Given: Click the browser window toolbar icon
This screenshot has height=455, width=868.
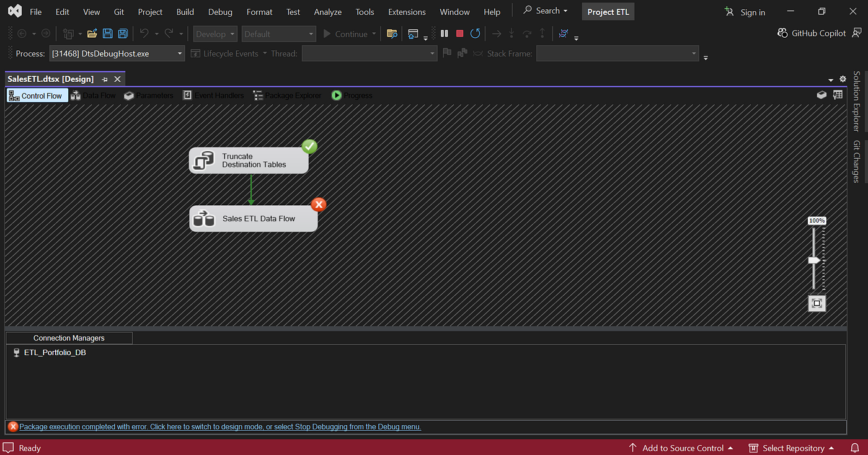Looking at the screenshot, I should pyautogui.click(x=414, y=33).
